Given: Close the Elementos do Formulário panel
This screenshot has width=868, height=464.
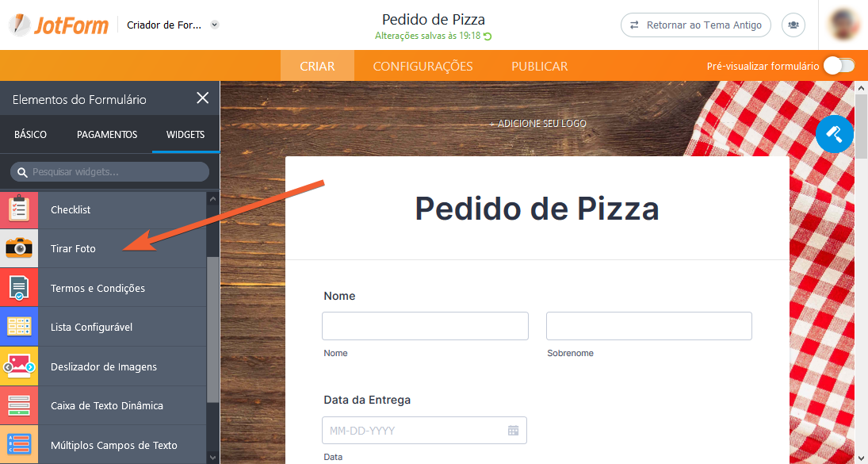Looking at the screenshot, I should (x=203, y=98).
